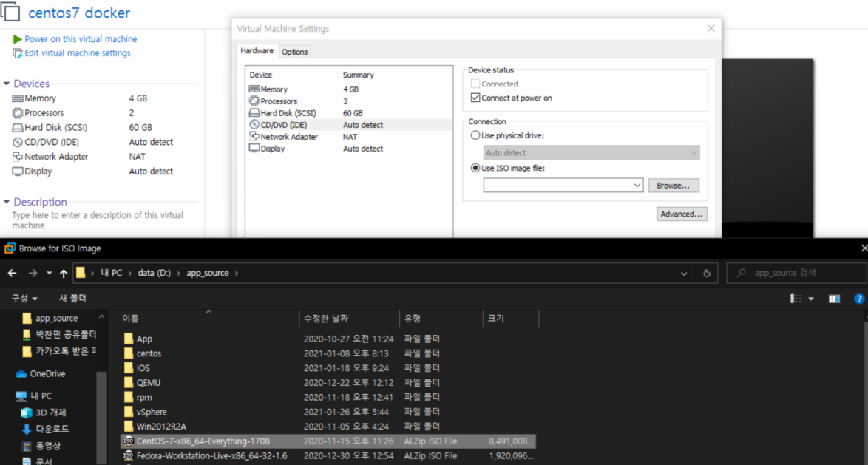Open 구성 organize menu dropdown
The height and width of the screenshot is (465, 868).
[x=25, y=299]
